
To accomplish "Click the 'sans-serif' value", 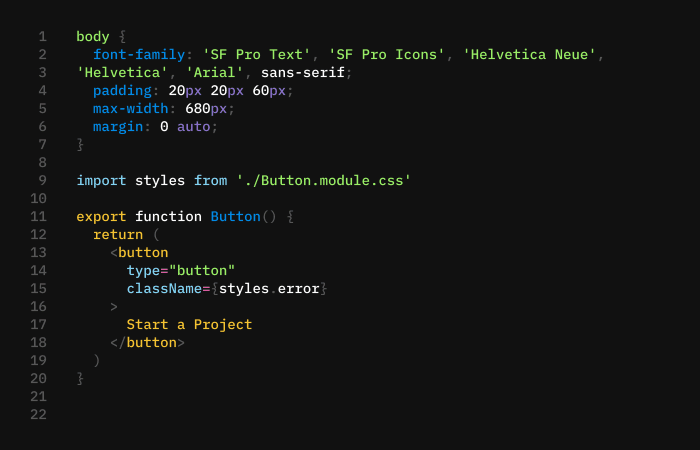I will pos(303,73).
